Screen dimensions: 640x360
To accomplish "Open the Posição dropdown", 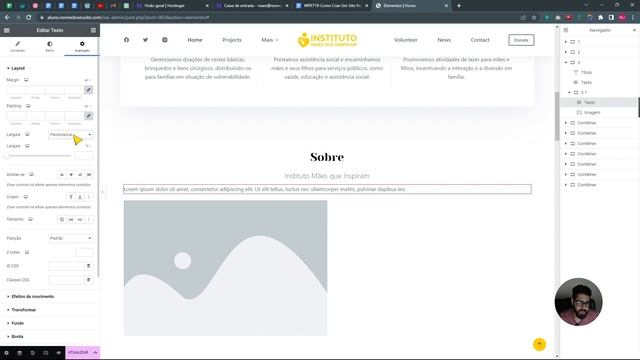I will (x=71, y=238).
